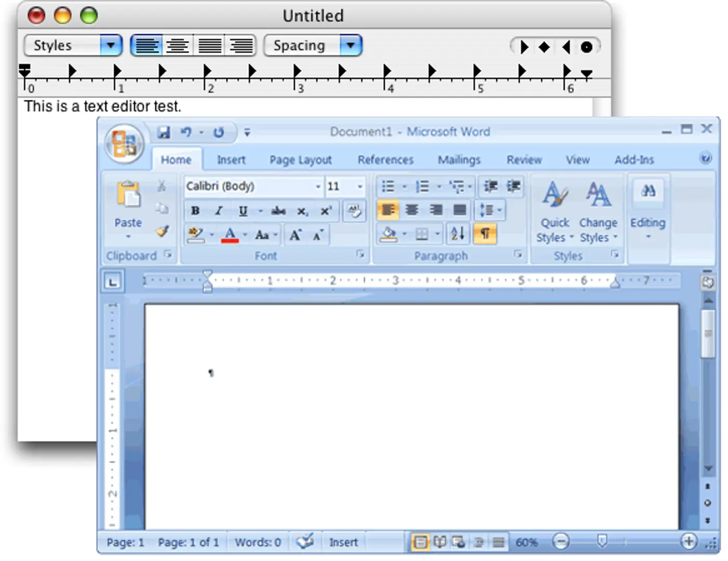Click the proofing check icon in status bar
This screenshot has width=728, height=561.
[305, 542]
